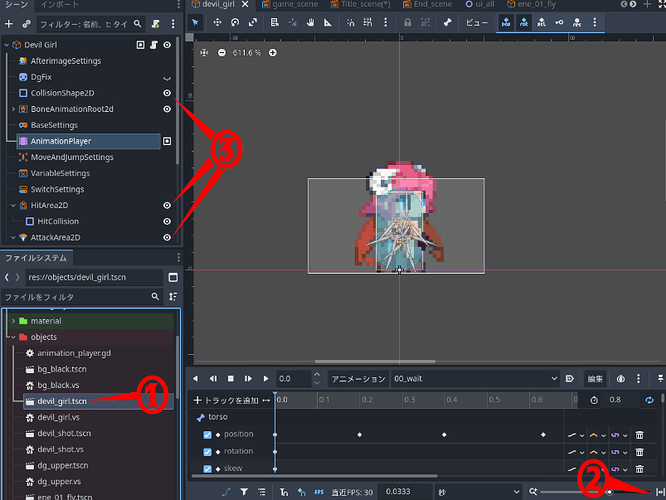This screenshot has width=666, height=500.
Task: Instance a child scene with link icon
Action: tap(26, 24)
